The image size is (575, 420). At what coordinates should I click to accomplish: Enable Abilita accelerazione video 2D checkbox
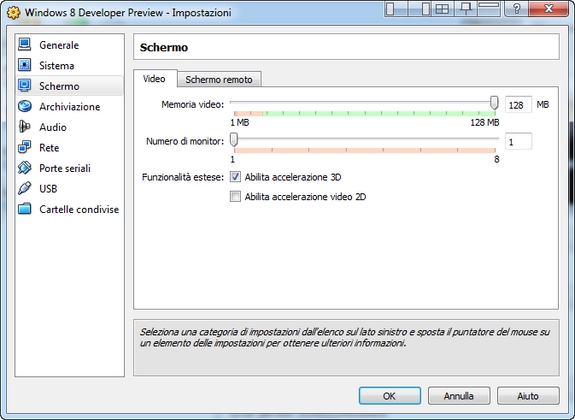(235, 197)
